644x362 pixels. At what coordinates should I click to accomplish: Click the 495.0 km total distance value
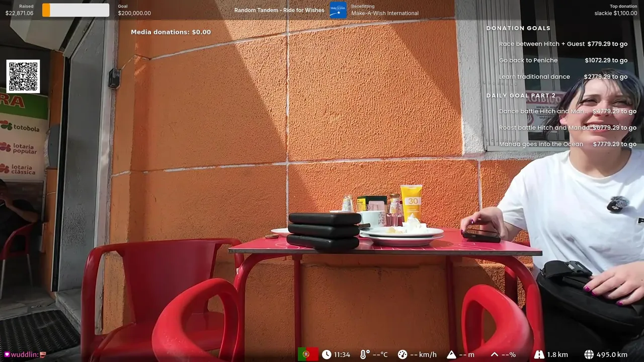point(612,354)
